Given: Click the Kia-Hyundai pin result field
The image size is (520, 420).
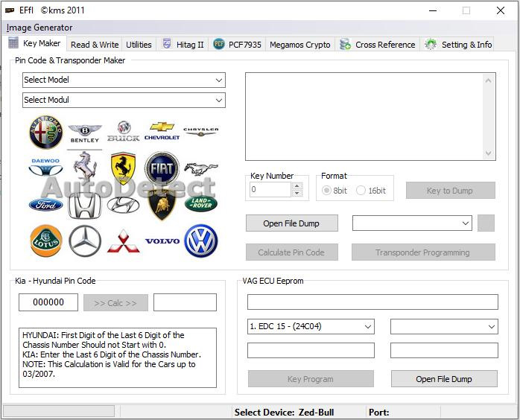Looking at the screenshot, I should 185,302.
